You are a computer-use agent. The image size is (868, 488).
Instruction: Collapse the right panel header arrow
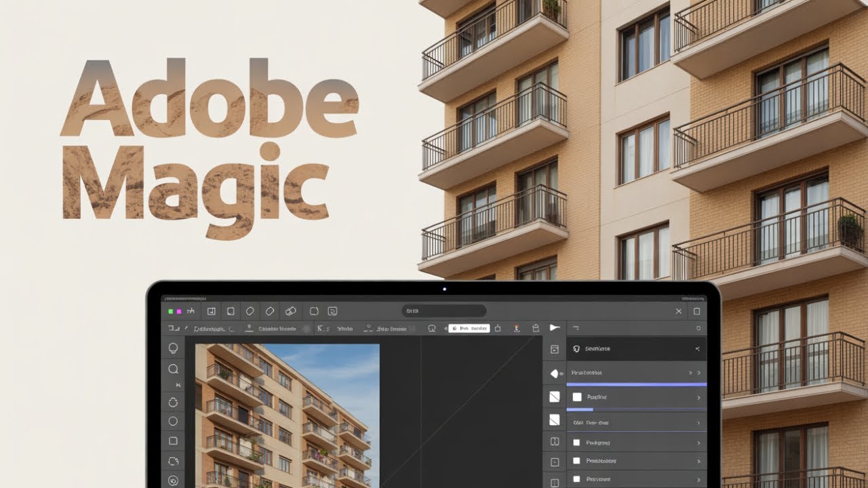(x=698, y=348)
